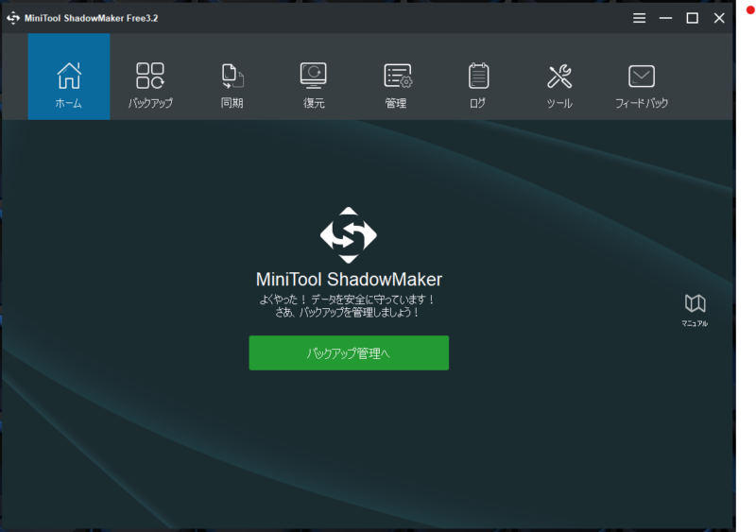Click the マニュアル (Manual) book icon
This screenshot has height=532, width=756.
point(695,303)
